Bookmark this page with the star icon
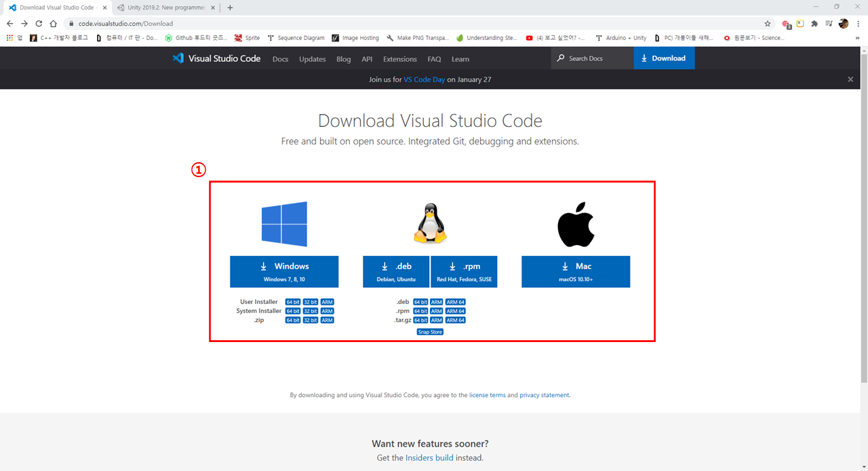The height and width of the screenshot is (471, 868). click(x=768, y=23)
